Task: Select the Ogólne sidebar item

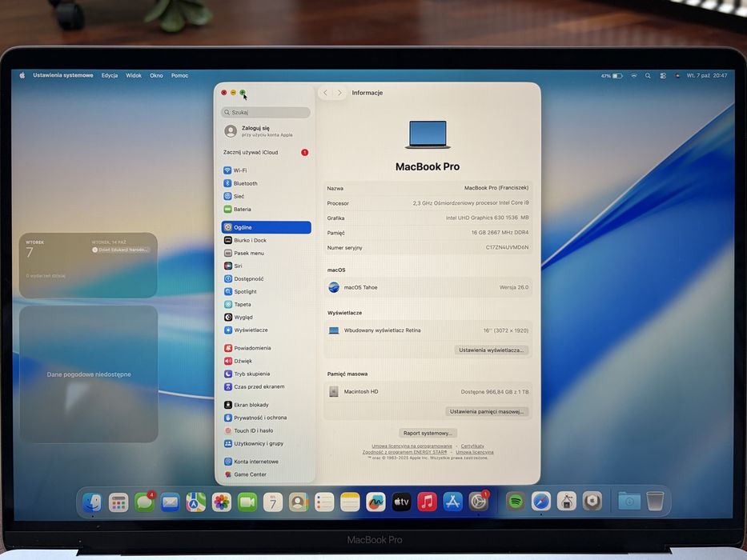Action: click(x=266, y=228)
